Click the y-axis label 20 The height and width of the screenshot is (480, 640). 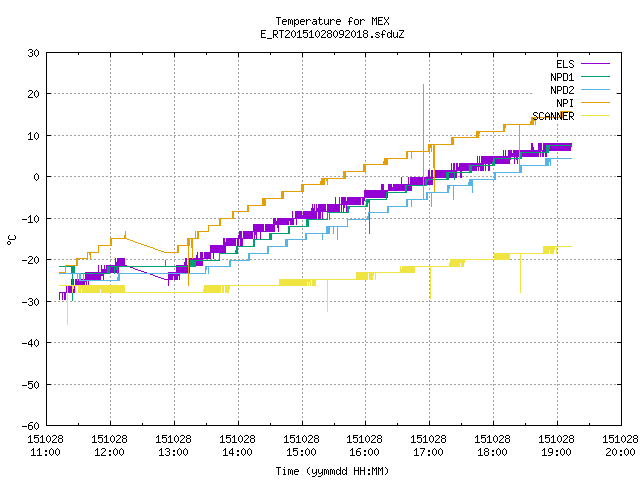coord(33,94)
